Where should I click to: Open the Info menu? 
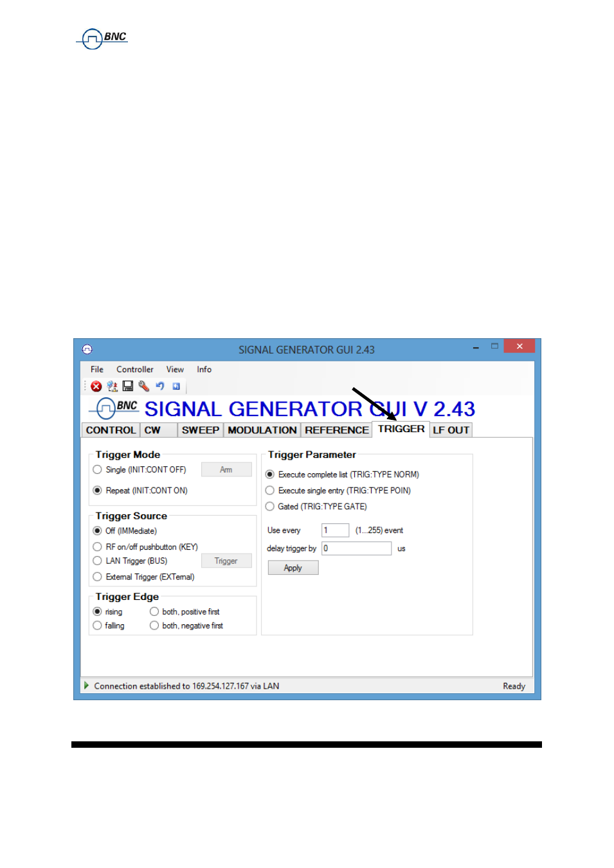click(204, 369)
